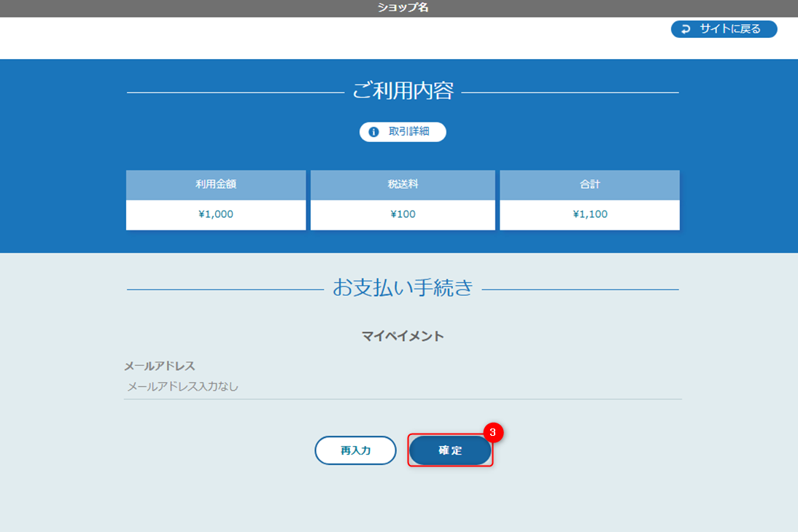Select the return arrow icon in サイトに戻る

pyautogui.click(x=685, y=29)
